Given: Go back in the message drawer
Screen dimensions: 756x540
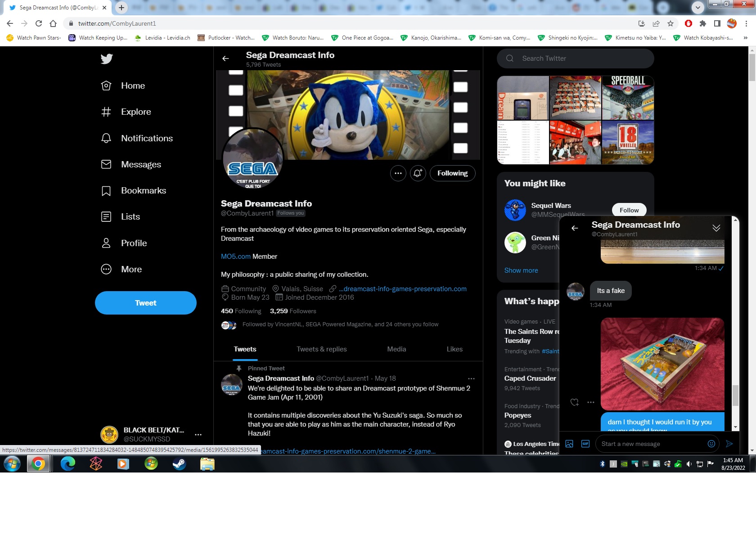Looking at the screenshot, I should tap(575, 228).
